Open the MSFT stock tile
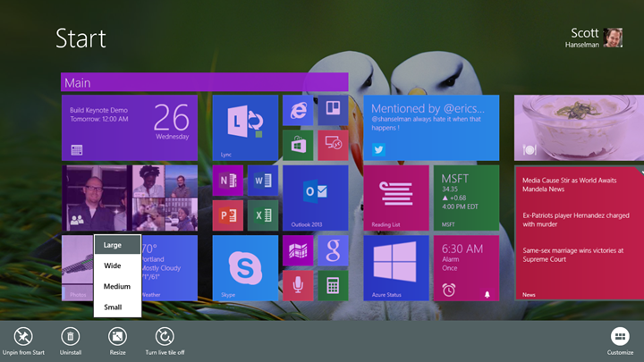 pos(467,198)
